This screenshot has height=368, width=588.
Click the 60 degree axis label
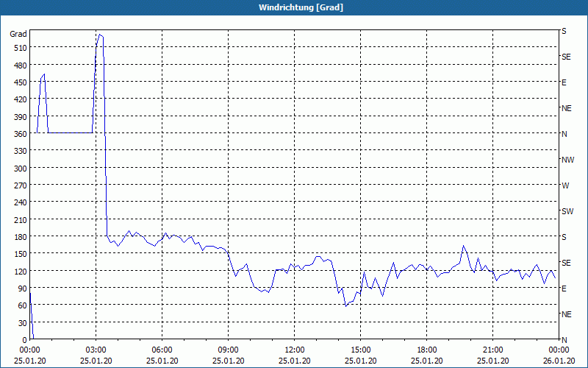23,305
